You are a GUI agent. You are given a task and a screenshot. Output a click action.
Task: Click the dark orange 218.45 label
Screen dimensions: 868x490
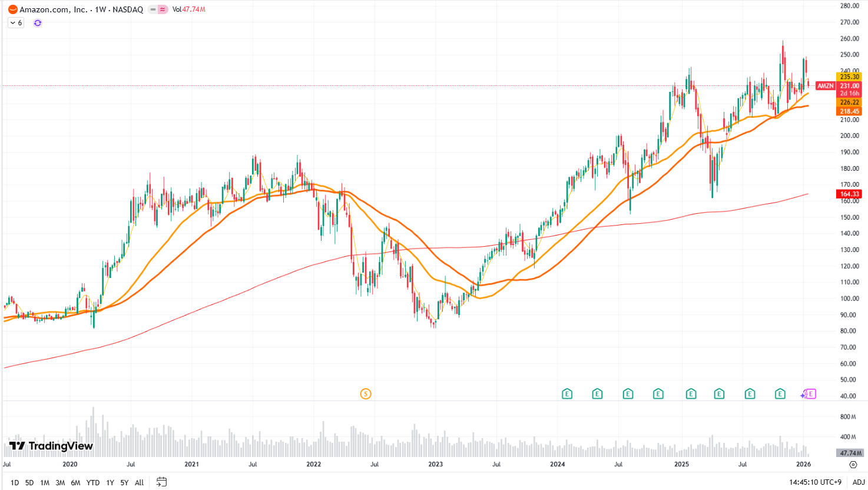[x=850, y=111]
